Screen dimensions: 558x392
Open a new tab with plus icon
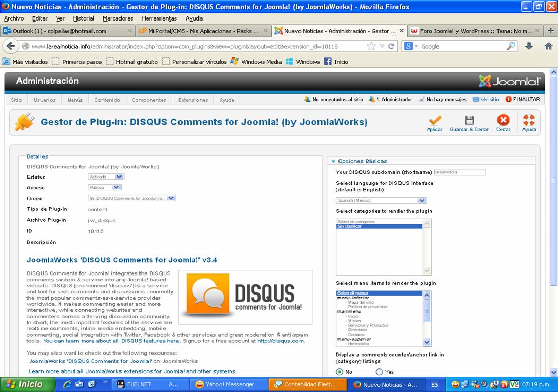pyautogui.click(x=550, y=31)
